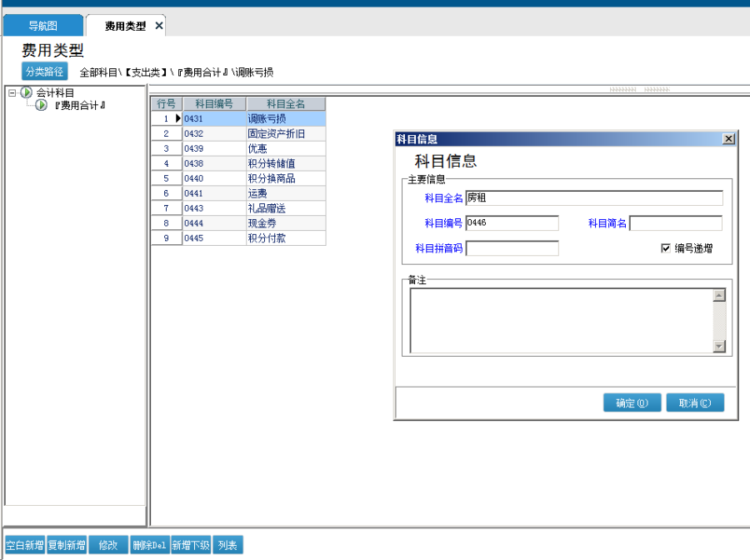750x560 pixels.
Task: Click the 备注 scrollbar down arrow
Action: point(719,346)
